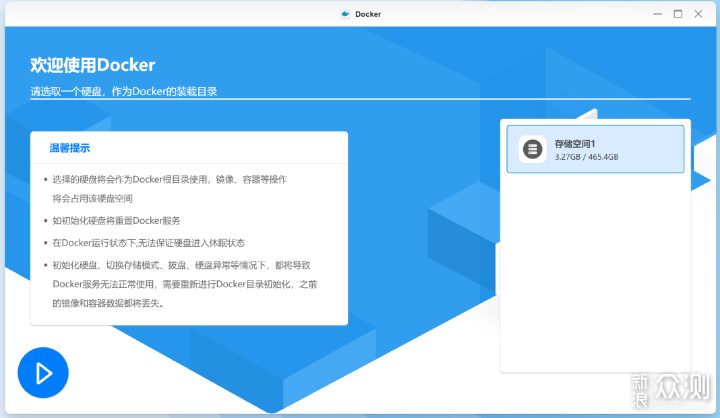Minimize the Docker window

coord(658,14)
